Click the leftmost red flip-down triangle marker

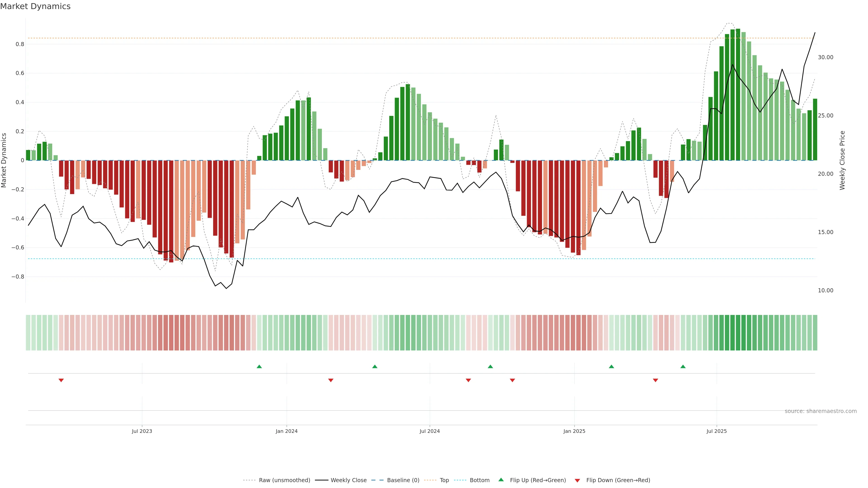(x=61, y=380)
